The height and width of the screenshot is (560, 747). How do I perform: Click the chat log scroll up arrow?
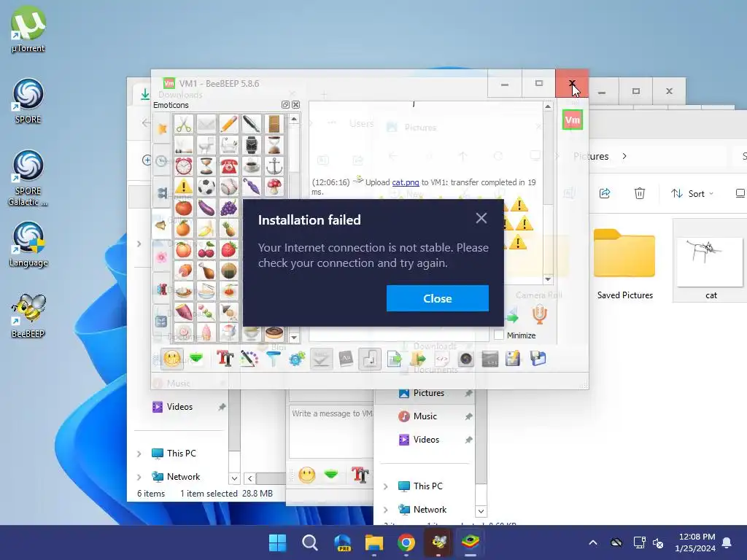click(548, 106)
